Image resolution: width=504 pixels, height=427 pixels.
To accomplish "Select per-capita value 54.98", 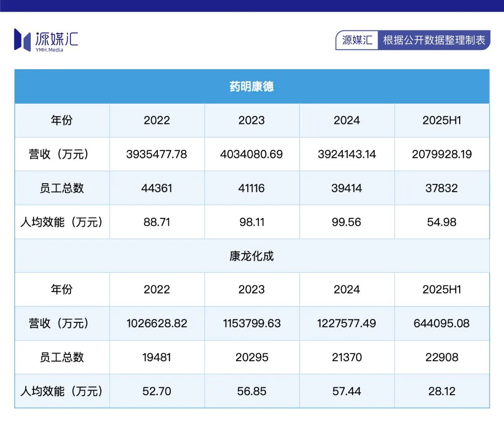I will point(442,222).
